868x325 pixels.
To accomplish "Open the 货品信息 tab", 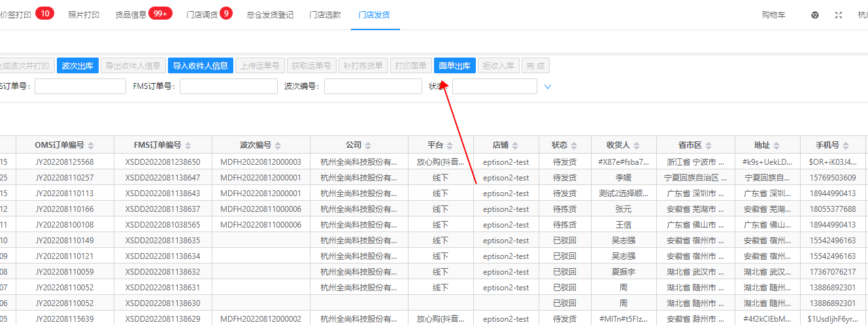I will [143, 14].
